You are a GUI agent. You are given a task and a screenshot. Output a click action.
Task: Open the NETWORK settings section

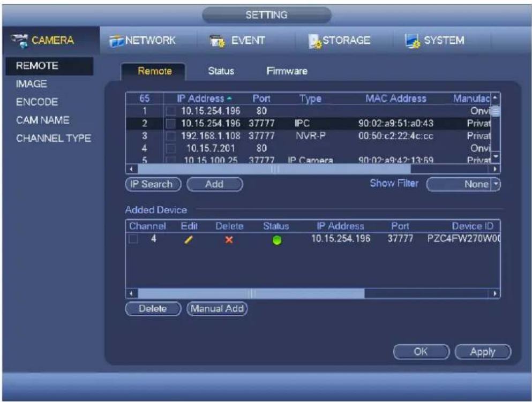(142, 40)
